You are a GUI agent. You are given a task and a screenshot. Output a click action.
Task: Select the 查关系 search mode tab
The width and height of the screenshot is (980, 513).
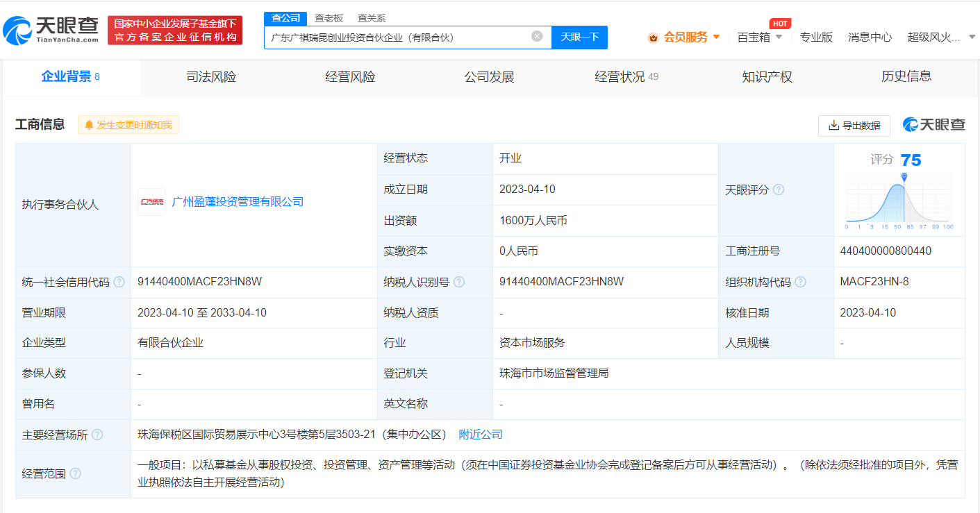tap(372, 18)
